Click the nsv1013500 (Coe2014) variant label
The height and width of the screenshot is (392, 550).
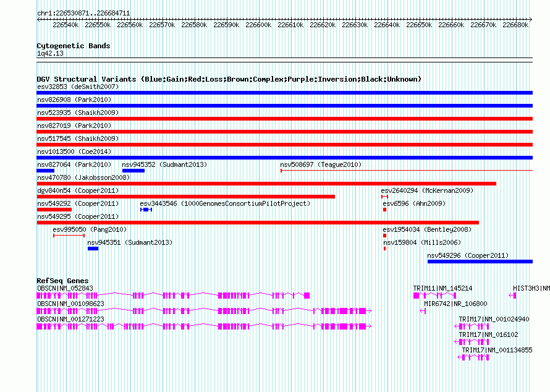pyautogui.click(x=74, y=151)
